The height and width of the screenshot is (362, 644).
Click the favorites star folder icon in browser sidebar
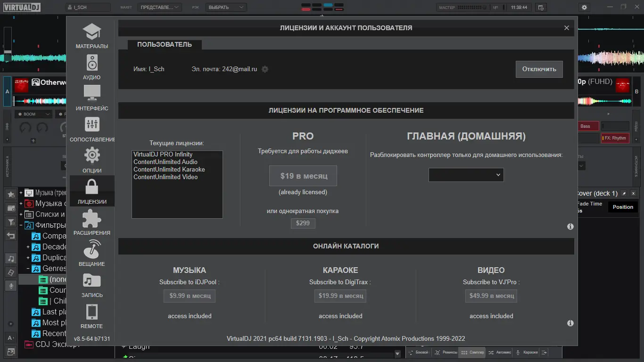[x=11, y=194]
